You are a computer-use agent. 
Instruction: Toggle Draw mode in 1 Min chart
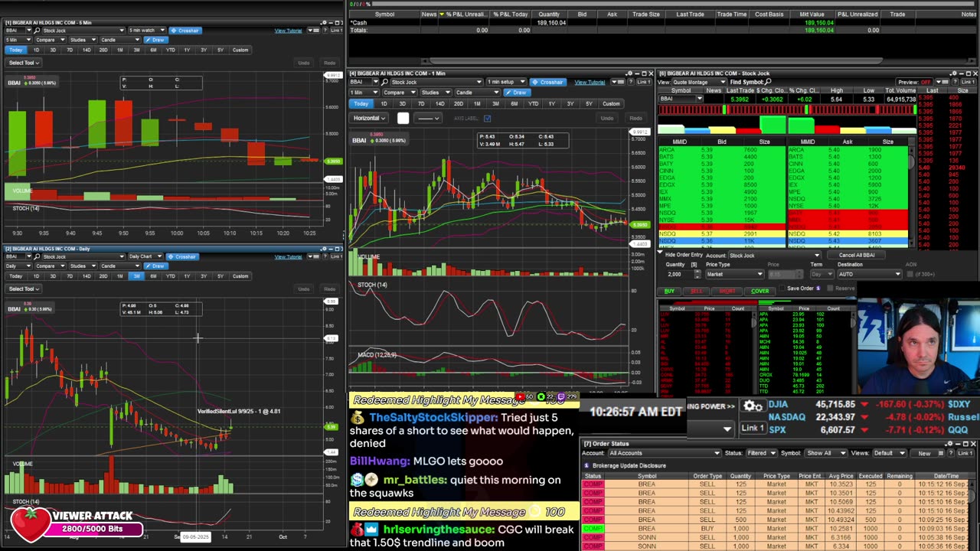click(518, 93)
